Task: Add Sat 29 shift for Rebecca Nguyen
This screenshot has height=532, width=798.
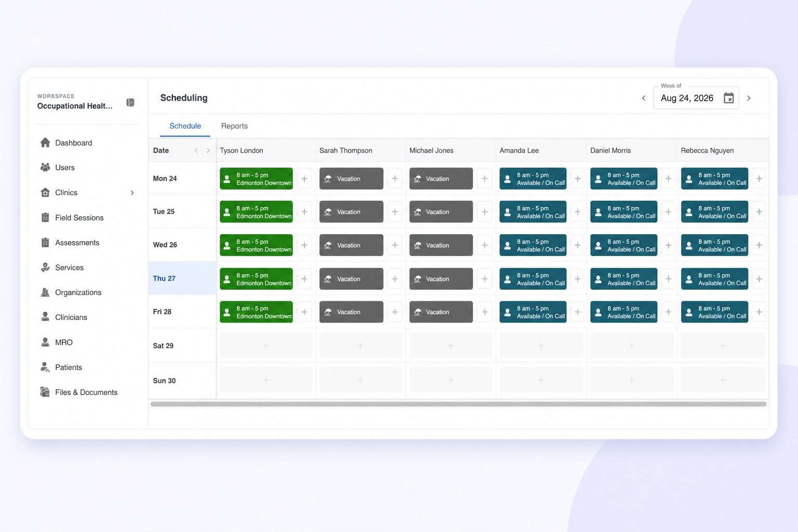Action: (x=723, y=345)
